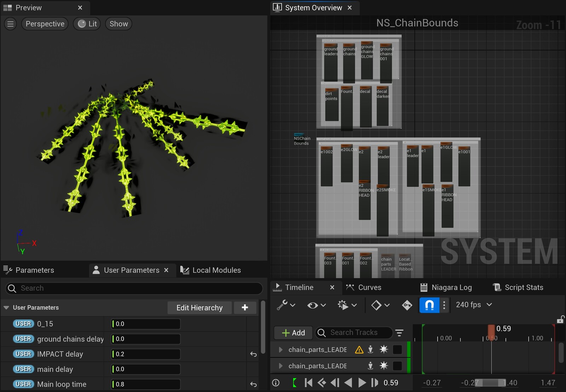
Task: Step back one frame
Action: (x=335, y=383)
